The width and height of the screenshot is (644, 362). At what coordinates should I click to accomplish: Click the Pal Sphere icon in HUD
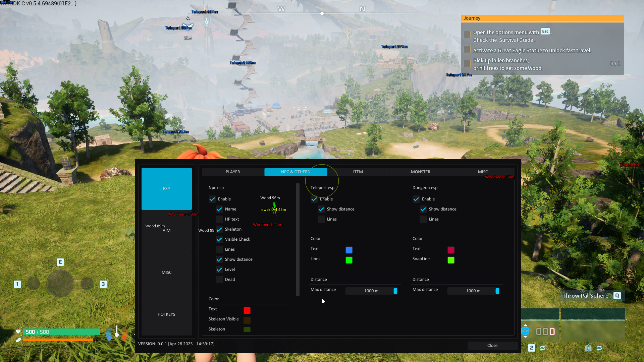tap(525, 331)
